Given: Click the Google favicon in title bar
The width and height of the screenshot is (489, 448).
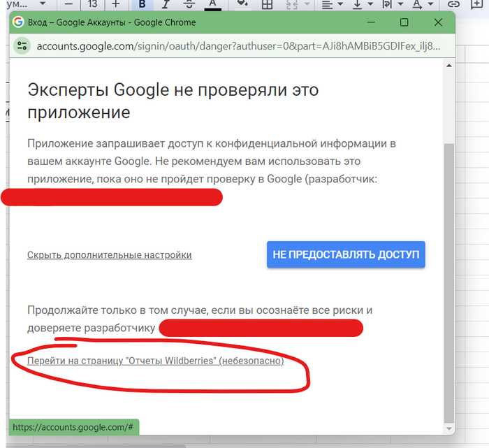Looking at the screenshot, I should (18, 22).
